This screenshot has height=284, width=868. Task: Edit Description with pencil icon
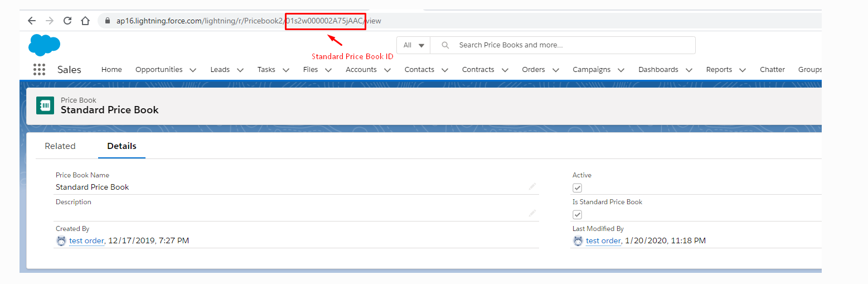coord(532,213)
